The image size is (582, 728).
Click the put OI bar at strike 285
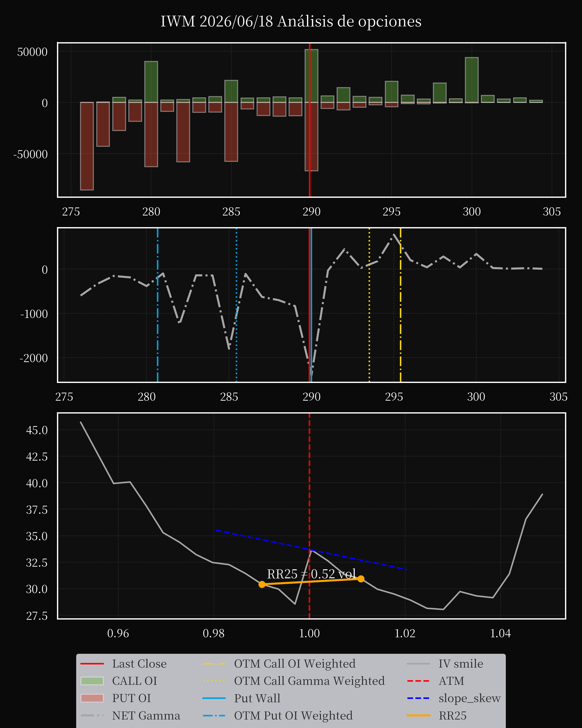point(231,132)
